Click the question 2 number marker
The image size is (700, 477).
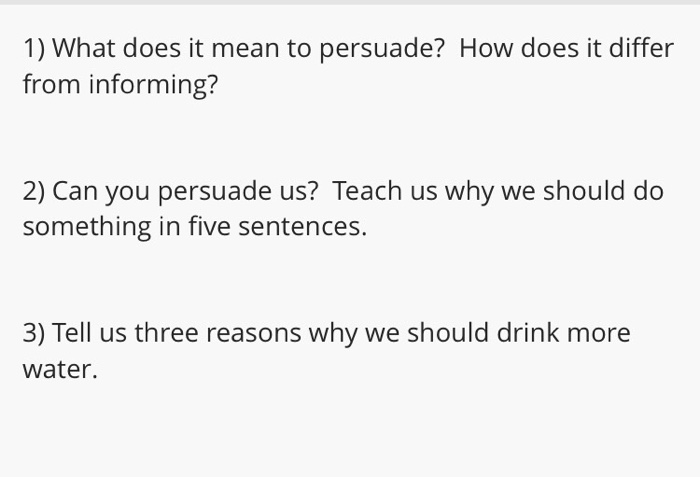click(34, 191)
